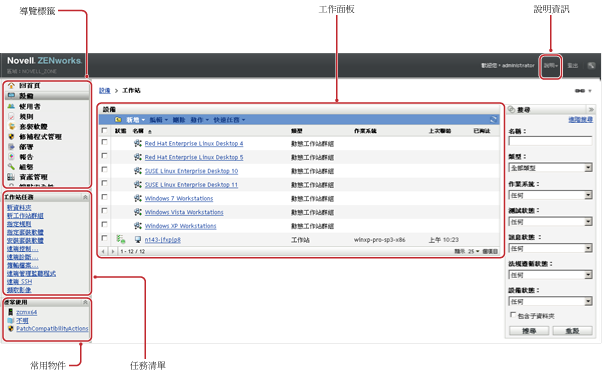The width and height of the screenshot is (602, 376).
Task: Click the Reports (報告) icon
Action: point(12,157)
